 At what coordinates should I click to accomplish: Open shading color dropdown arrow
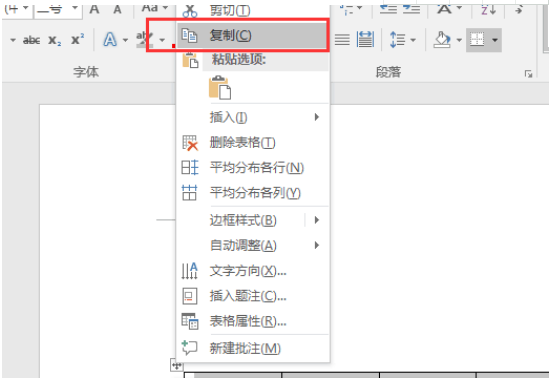[459, 40]
